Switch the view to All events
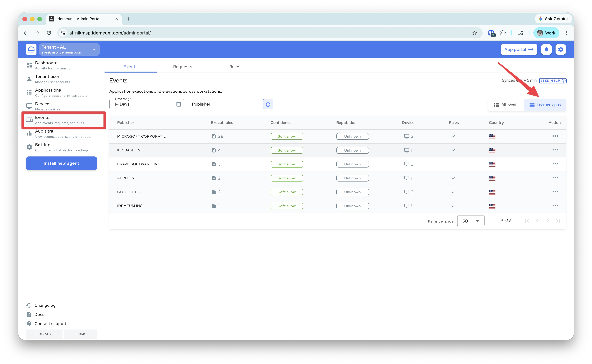Image resolution: width=592 pixels, height=364 pixels. [506, 105]
